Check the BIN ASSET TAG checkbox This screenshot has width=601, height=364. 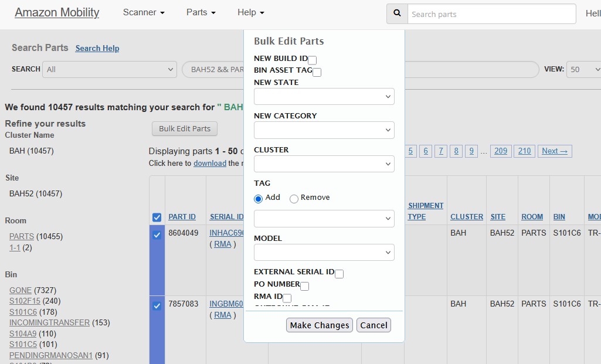pyautogui.click(x=317, y=72)
